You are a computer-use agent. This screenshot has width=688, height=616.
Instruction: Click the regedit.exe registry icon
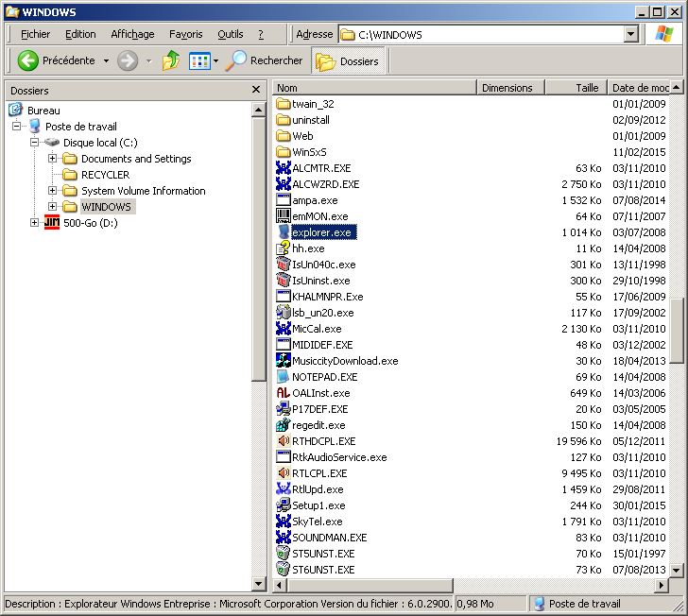pos(284,425)
